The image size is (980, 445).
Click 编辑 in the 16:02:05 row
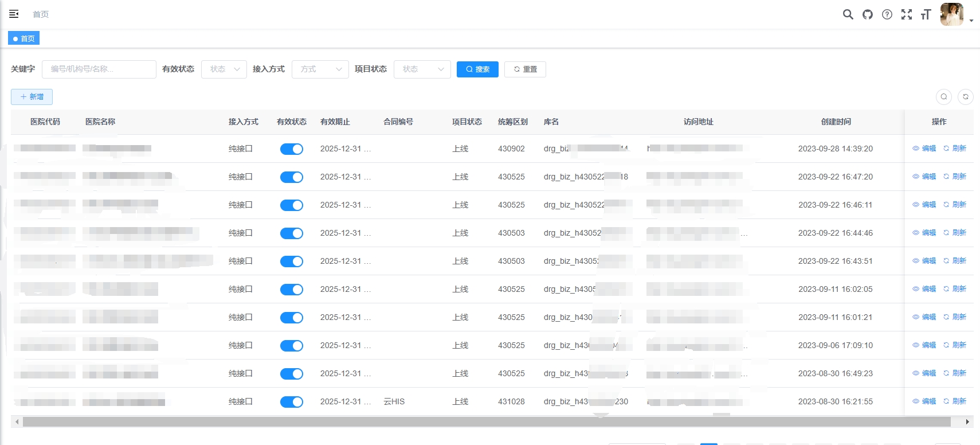click(x=924, y=289)
